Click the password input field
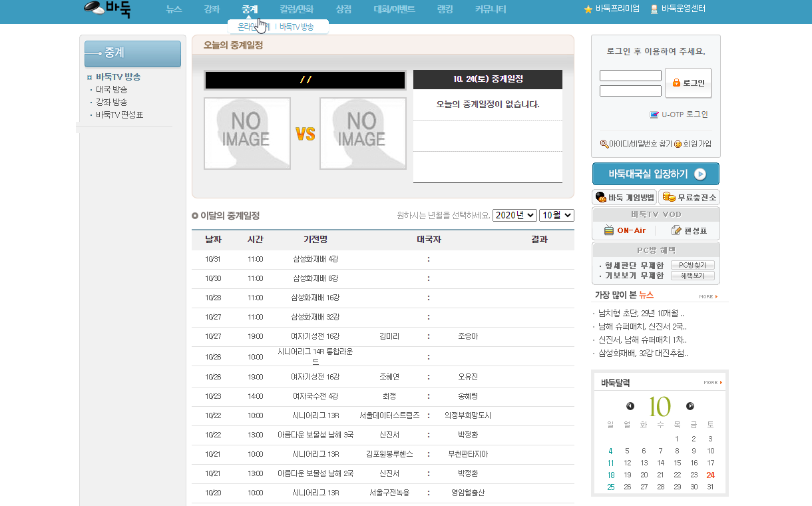 (630, 91)
